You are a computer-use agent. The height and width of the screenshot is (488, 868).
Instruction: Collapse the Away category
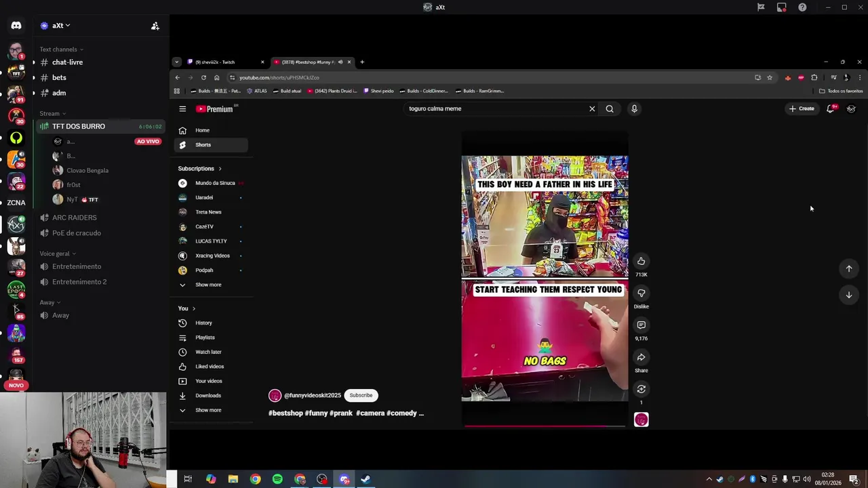pyautogui.click(x=50, y=302)
